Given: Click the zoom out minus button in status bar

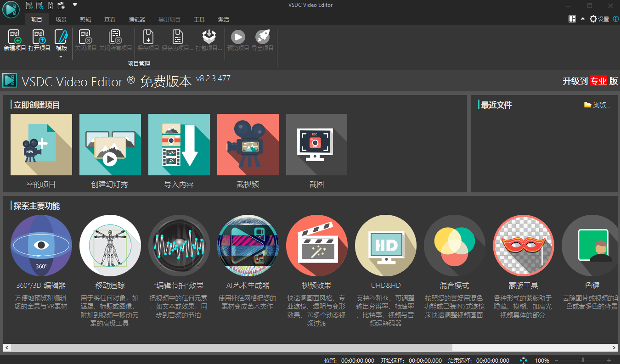Looking at the screenshot, I should [x=556, y=360].
